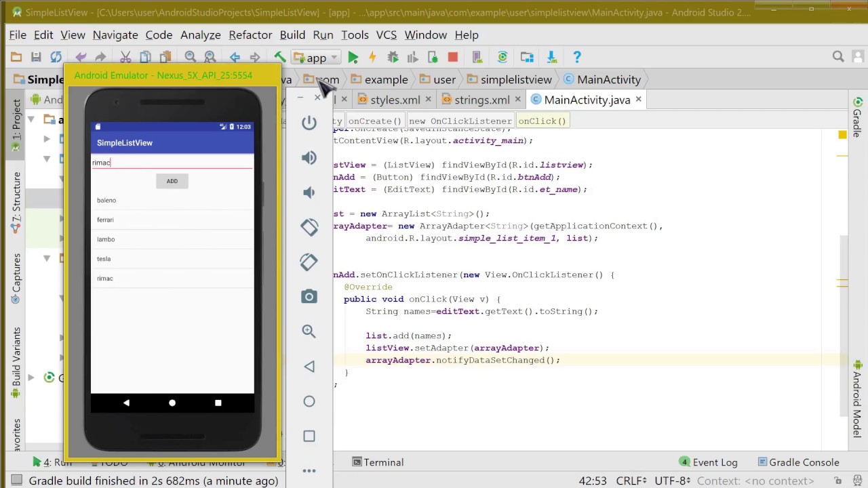Run the app with the green play button
Screen dimensions: 868x488
point(353,58)
